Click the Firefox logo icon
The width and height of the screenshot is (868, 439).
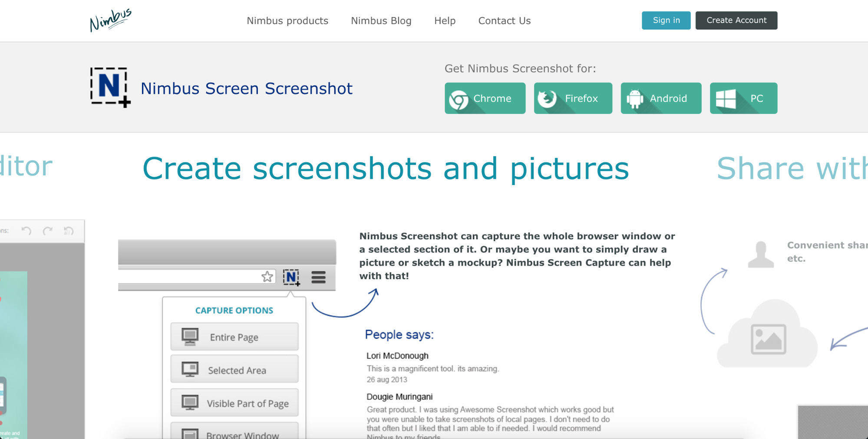pyautogui.click(x=547, y=99)
